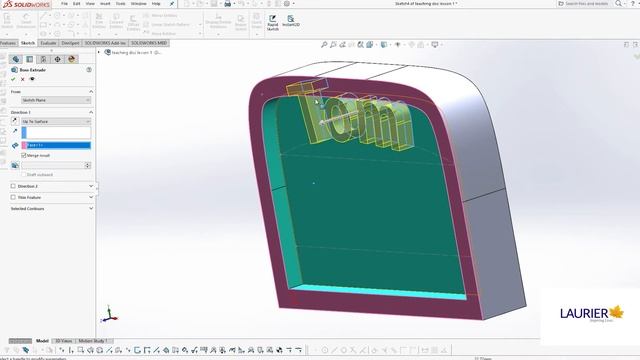
Task: Click the reverse direction icon beside Up To Surface
Action: (15, 121)
